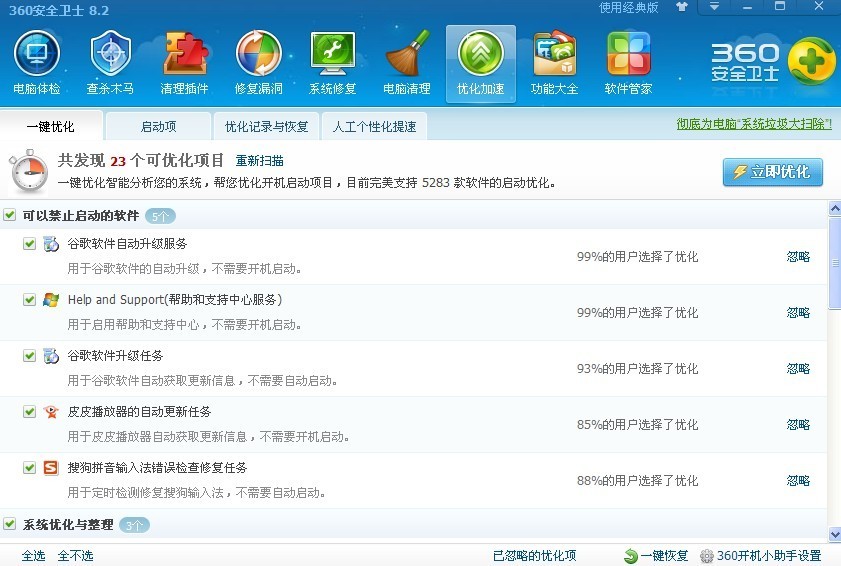Click the gear icon for 360开机小助手设置

[707, 556]
